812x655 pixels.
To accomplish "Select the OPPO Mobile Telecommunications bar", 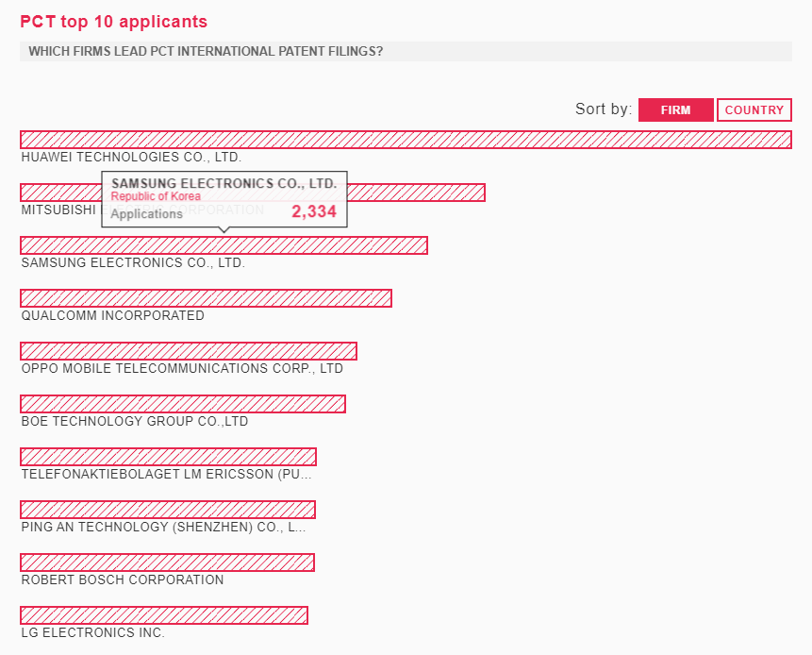I will pos(189,351).
